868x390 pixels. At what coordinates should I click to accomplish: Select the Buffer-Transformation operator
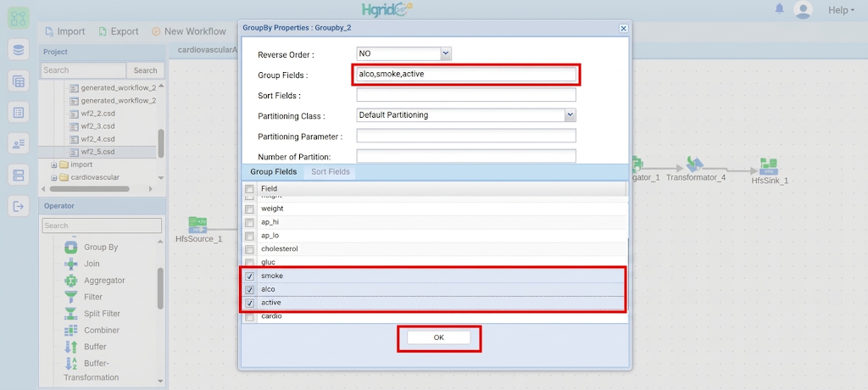(x=92, y=370)
